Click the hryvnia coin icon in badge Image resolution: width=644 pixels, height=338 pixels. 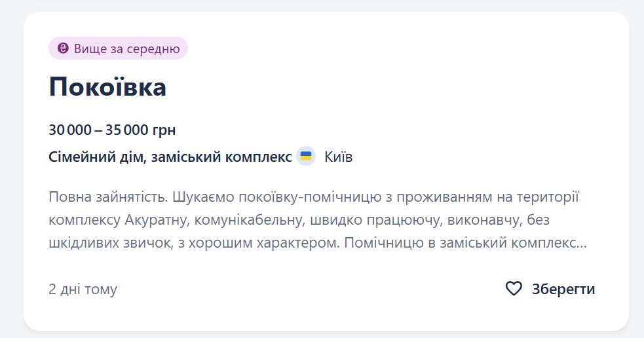tap(63, 48)
